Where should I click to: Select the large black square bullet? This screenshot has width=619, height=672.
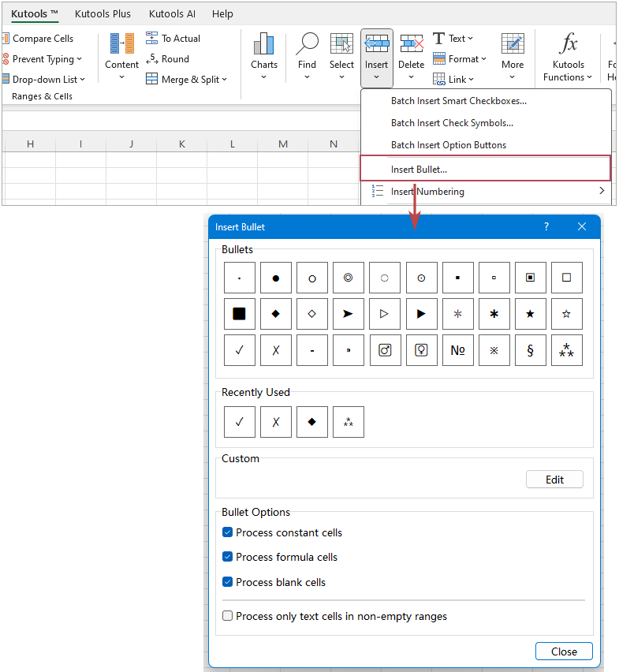click(x=240, y=314)
